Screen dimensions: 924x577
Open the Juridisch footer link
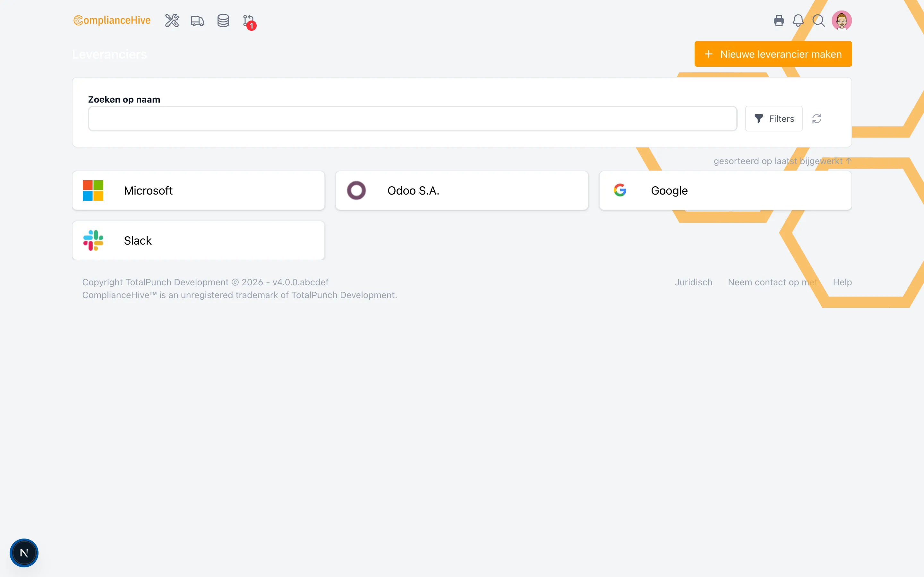(x=693, y=282)
